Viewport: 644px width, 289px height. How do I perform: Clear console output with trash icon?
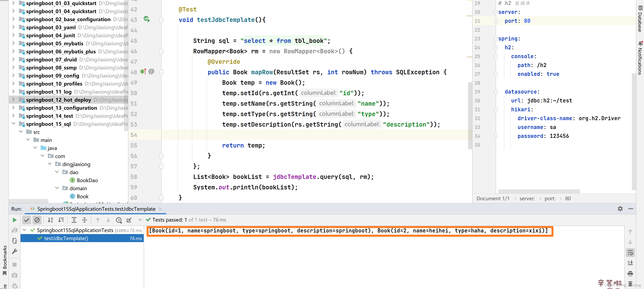(x=630, y=284)
